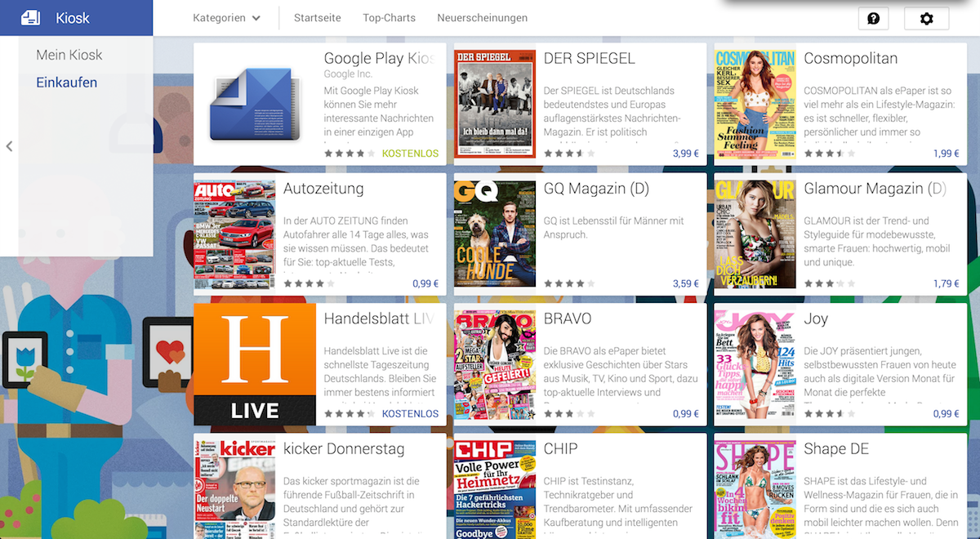Screen dimensions: 980x539
Task: Click the 0,99 € price on Joy
Action: click(947, 413)
